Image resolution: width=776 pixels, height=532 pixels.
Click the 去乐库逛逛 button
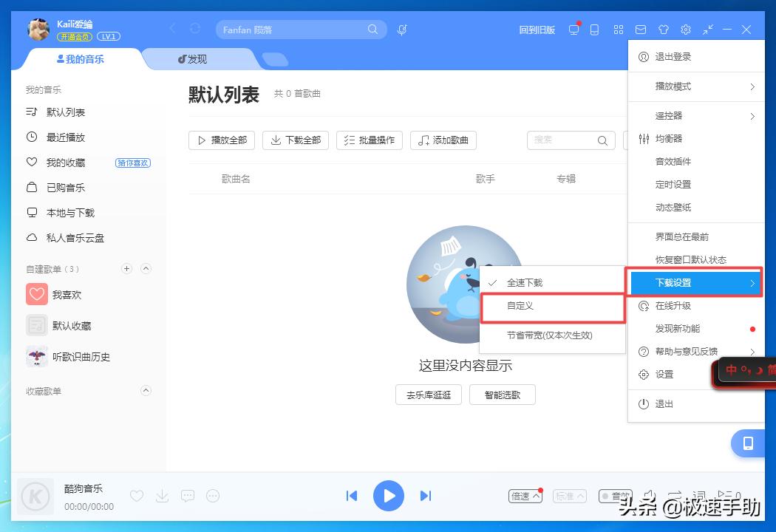[x=428, y=394]
